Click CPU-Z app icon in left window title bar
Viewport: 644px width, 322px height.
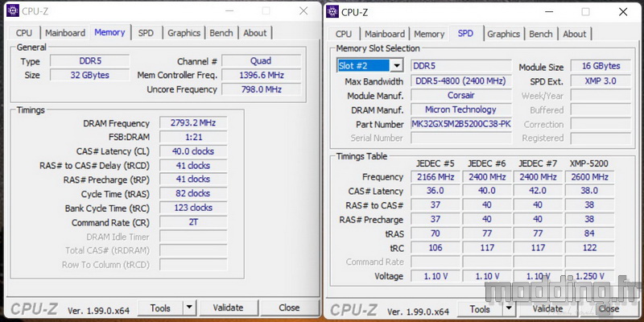click(13, 10)
